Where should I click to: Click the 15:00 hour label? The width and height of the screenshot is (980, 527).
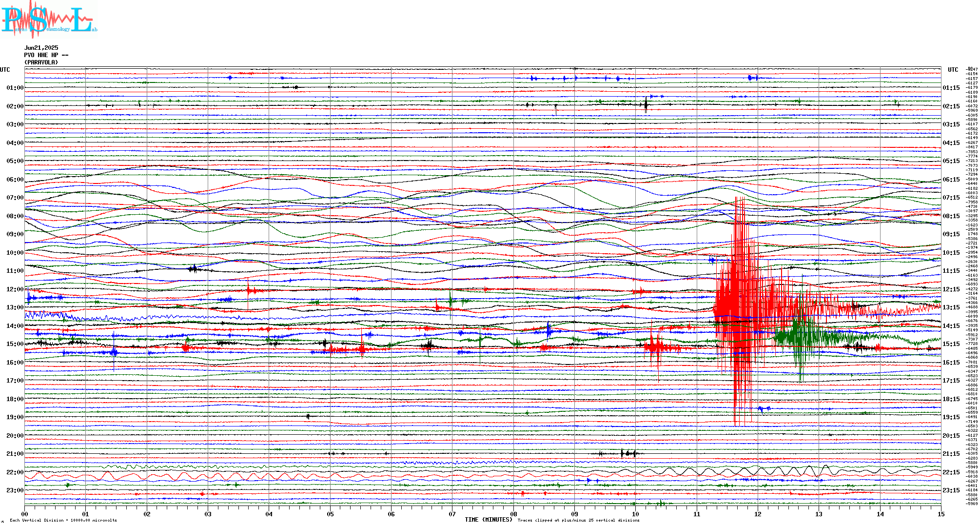pos(15,344)
